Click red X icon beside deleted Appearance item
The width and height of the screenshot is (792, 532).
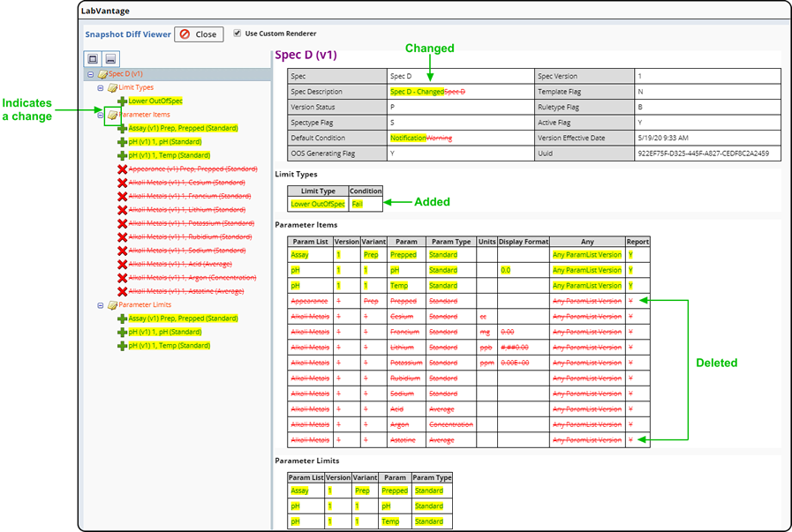tap(122, 169)
